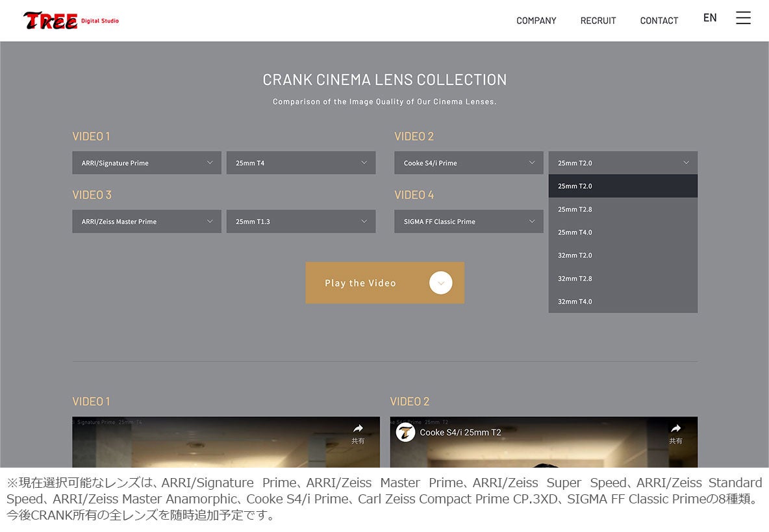Select highlighted 25mm T2.0 option in list
The width and height of the screenshot is (769, 532).
(x=623, y=186)
